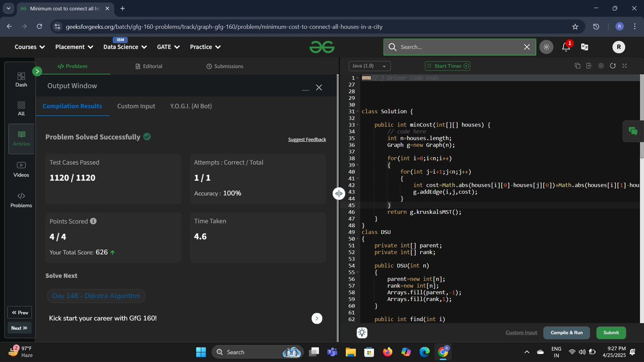Submit the solution
The image size is (644, 362).
tap(611, 333)
